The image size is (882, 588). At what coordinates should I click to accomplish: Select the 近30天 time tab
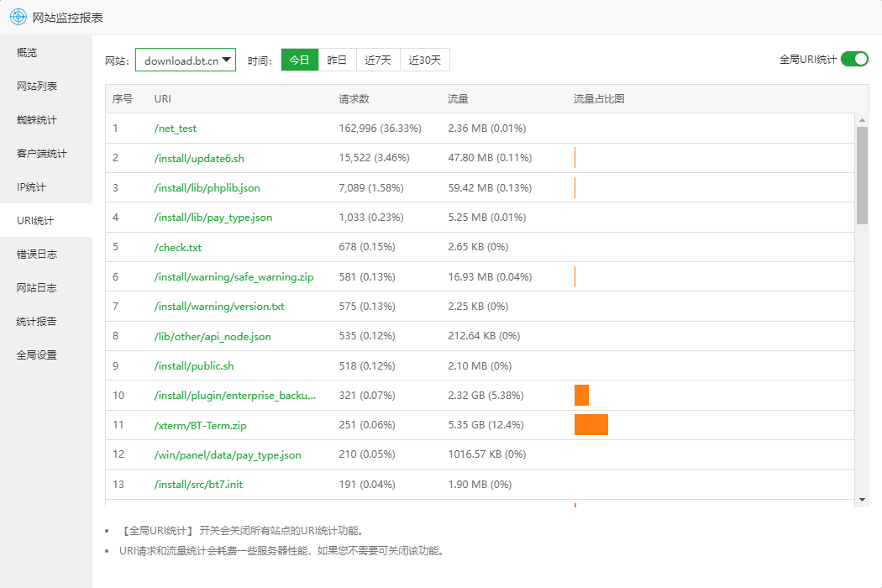coord(425,60)
